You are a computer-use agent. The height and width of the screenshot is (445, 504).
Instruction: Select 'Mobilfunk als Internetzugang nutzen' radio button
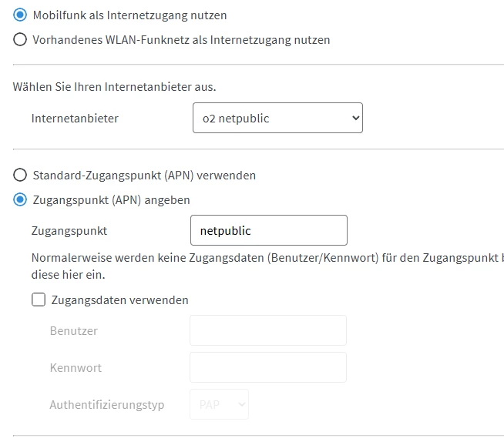[20, 15]
